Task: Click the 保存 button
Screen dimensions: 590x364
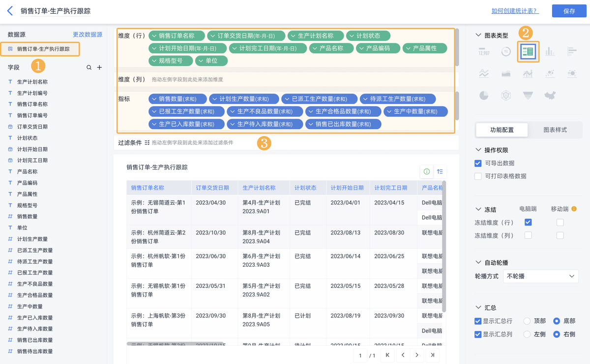Action: click(569, 11)
